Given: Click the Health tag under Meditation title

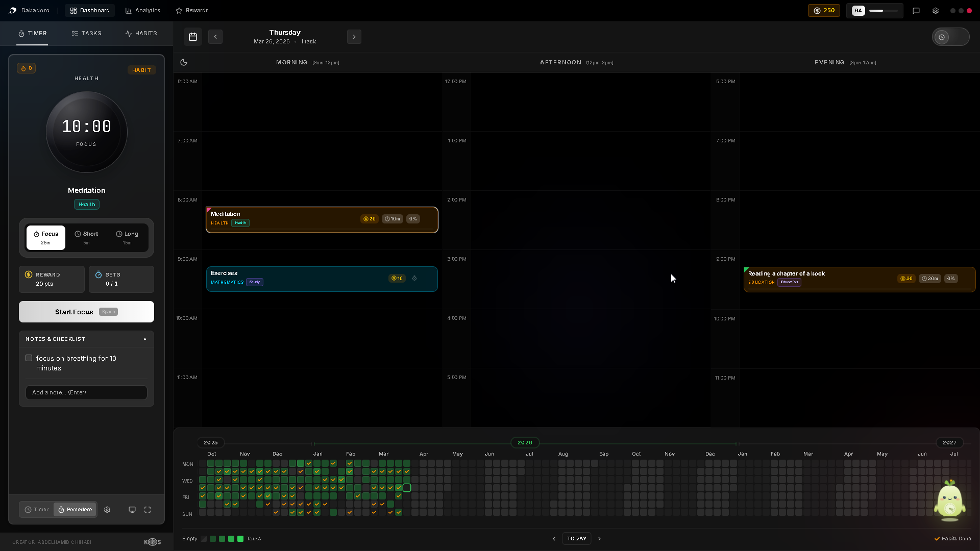Looking at the screenshot, I should click(87, 205).
